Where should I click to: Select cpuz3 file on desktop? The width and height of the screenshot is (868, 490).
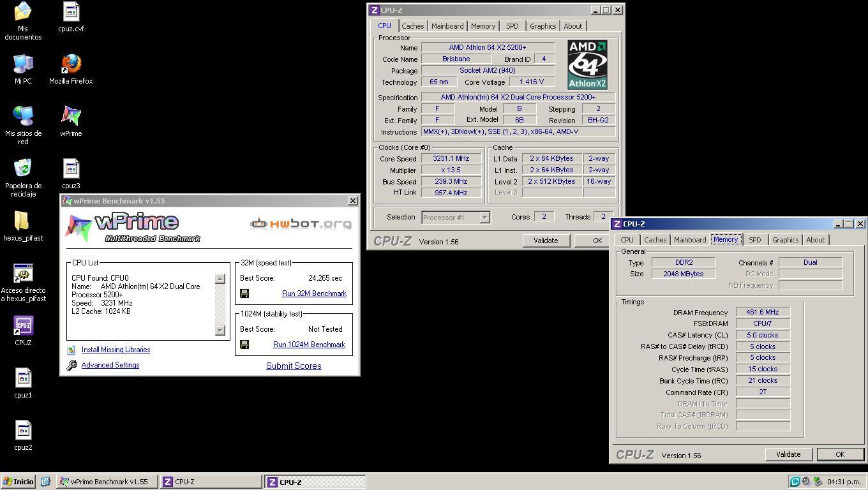click(71, 174)
